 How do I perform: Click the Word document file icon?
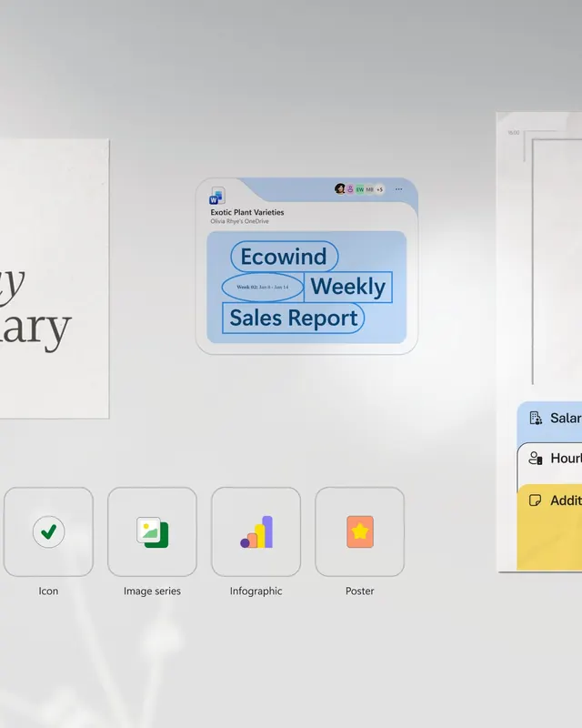pos(217,196)
